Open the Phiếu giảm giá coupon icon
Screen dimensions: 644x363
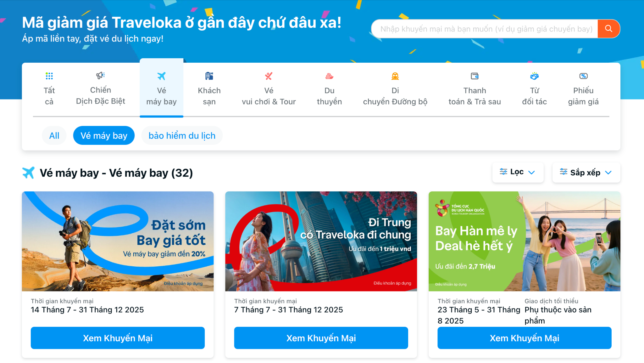click(x=583, y=76)
